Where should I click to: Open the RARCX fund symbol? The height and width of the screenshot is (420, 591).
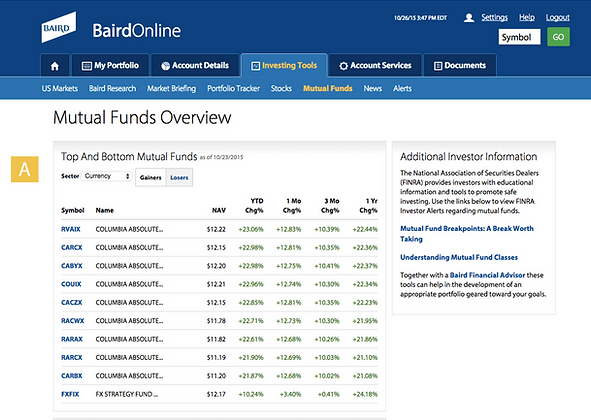72,357
